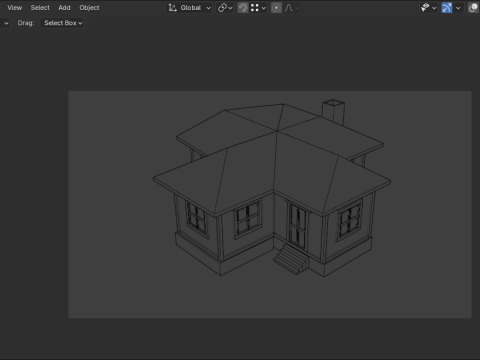Toggle proportional editing
The height and width of the screenshot is (360, 480).
click(x=276, y=8)
